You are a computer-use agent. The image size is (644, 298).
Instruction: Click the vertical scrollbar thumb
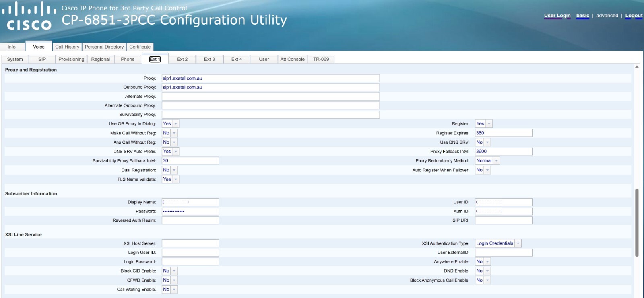tap(637, 222)
